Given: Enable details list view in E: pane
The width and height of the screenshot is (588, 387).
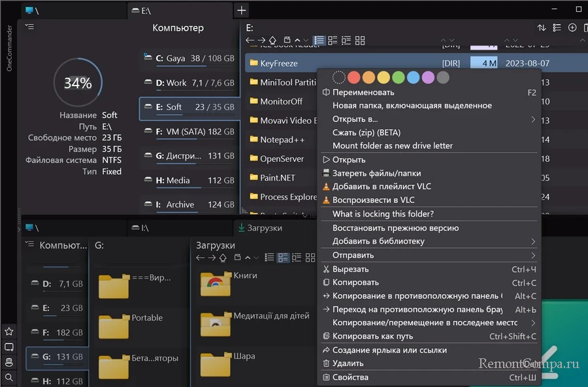Looking at the screenshot, I should (x=319, y=40).
